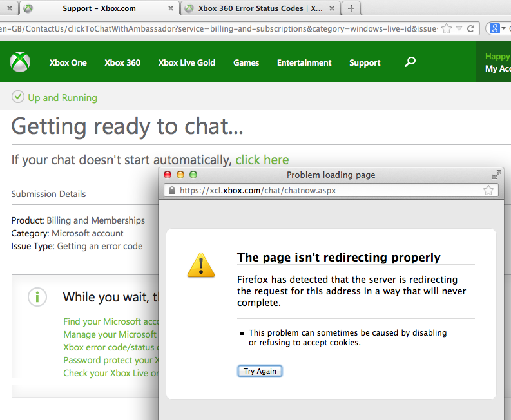Select the 'Category: Microsoft account' line
This screenshot has height=420, width=511.
pyautogui.click(x=68, y=233)
